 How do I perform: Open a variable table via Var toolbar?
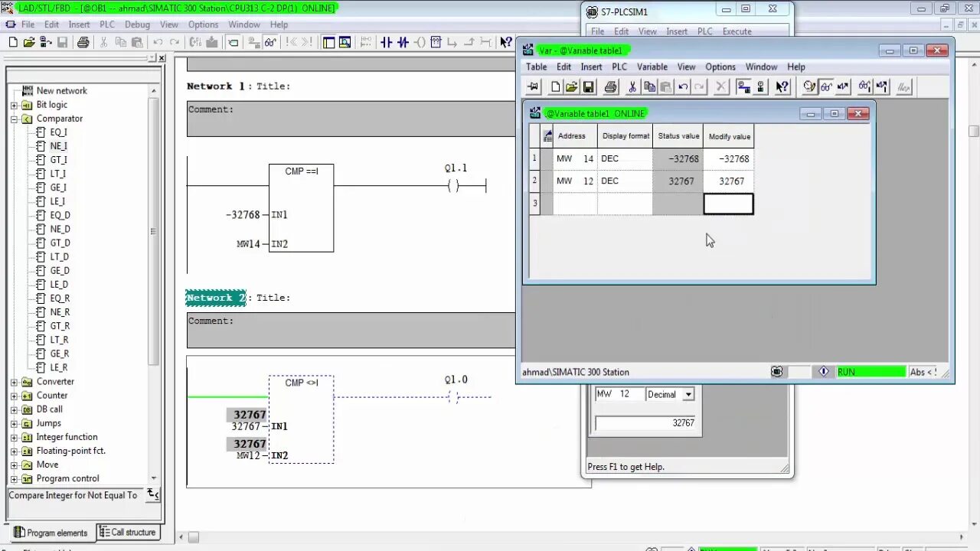click(x=571, y=86)
